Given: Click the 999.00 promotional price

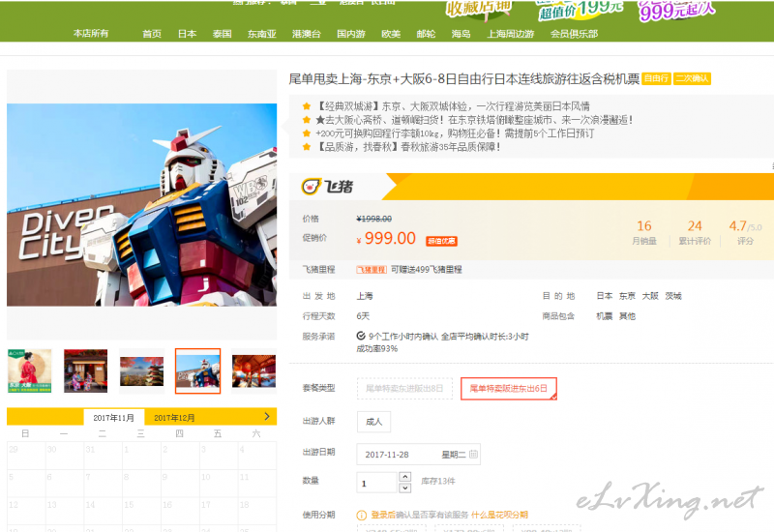Looking at the screenshot, I should tap(390, 238).
